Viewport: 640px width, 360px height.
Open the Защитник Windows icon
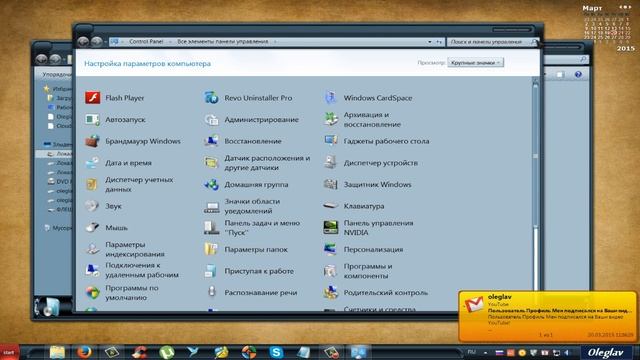click(331, 184)
